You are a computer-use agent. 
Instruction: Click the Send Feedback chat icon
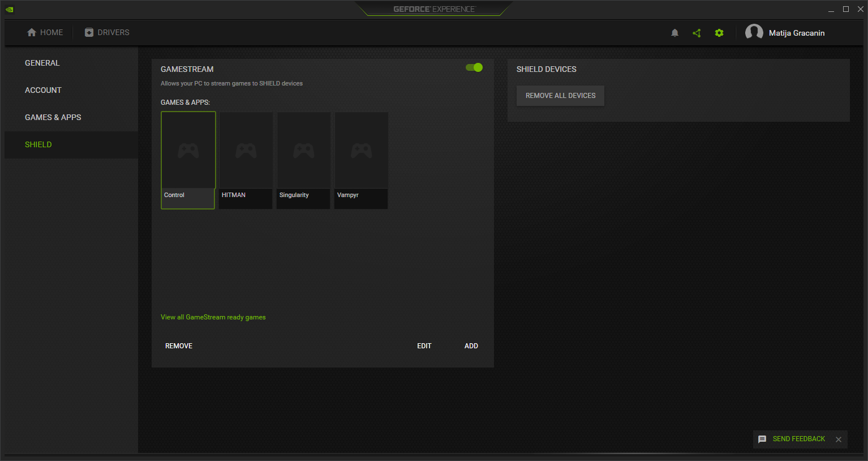(762, 439)
